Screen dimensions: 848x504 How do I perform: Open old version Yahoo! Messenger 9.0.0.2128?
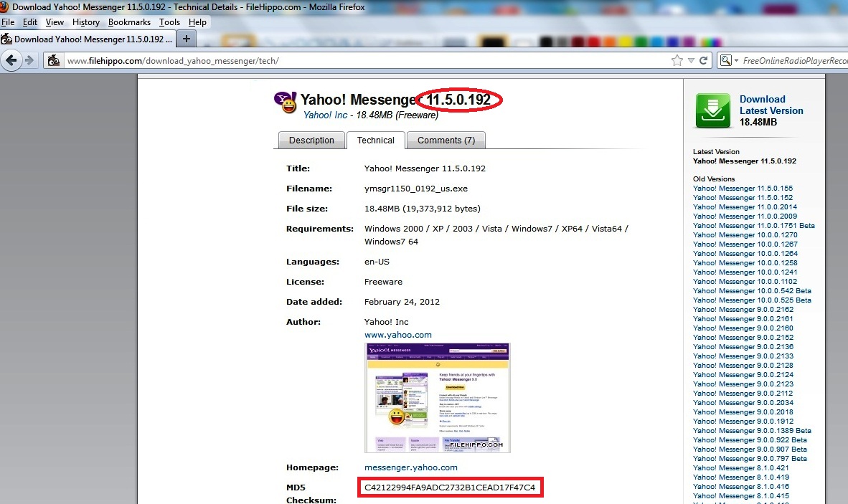[x=743, y=365]
